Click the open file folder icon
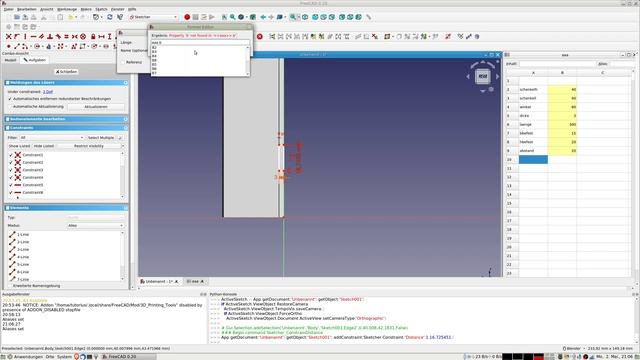 click(x=17, y=17)
